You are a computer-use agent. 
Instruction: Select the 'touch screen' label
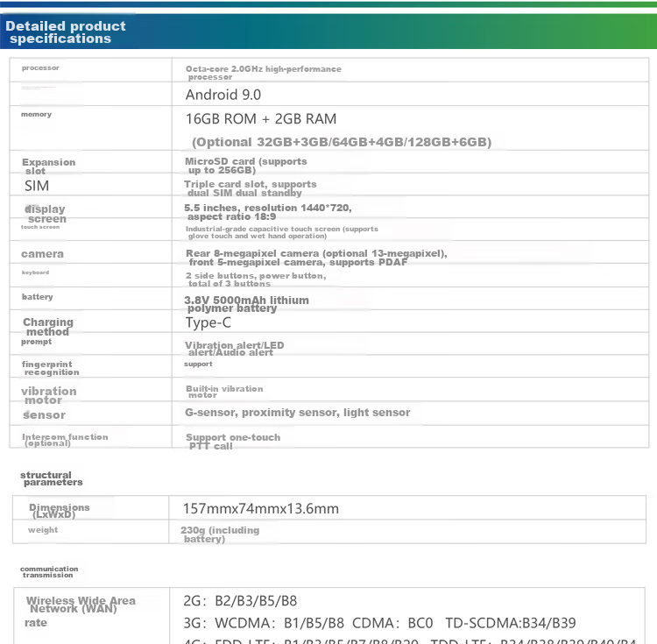40,227
